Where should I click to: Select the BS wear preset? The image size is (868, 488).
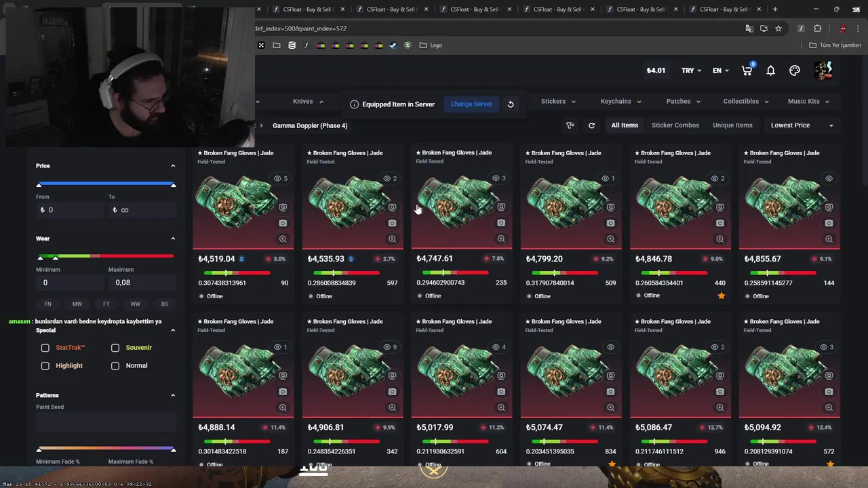point(165,304)
